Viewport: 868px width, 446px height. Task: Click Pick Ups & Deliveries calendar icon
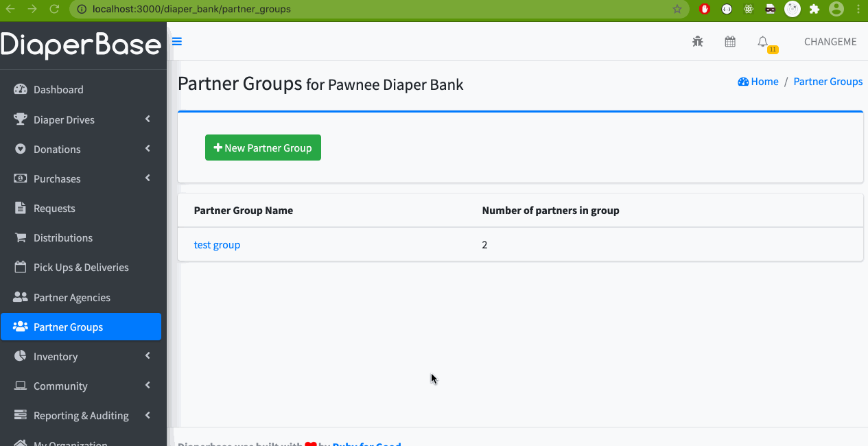click(x=21, y=267)
